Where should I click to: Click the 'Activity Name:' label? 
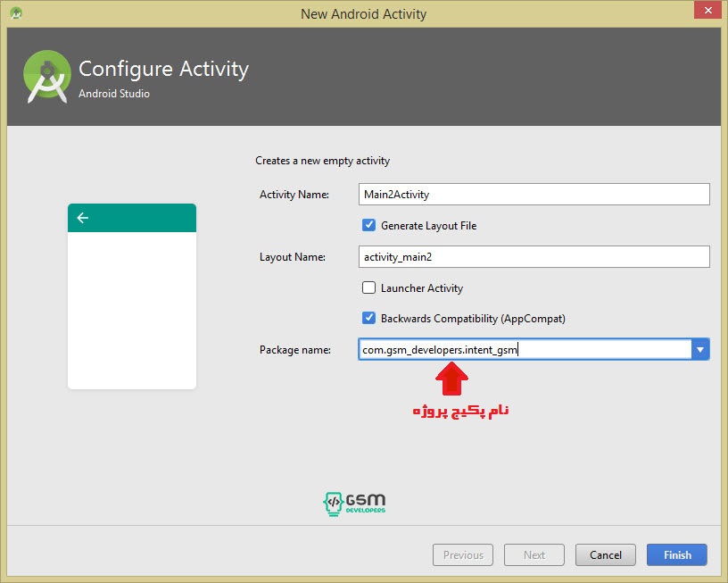point(294,195)
